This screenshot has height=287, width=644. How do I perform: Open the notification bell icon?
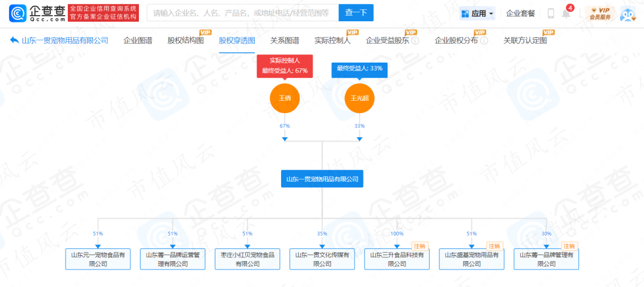(x=566, y=13)
